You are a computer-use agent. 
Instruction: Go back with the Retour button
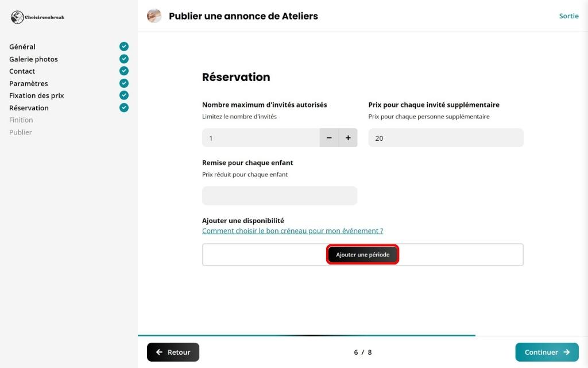(173, 352)
